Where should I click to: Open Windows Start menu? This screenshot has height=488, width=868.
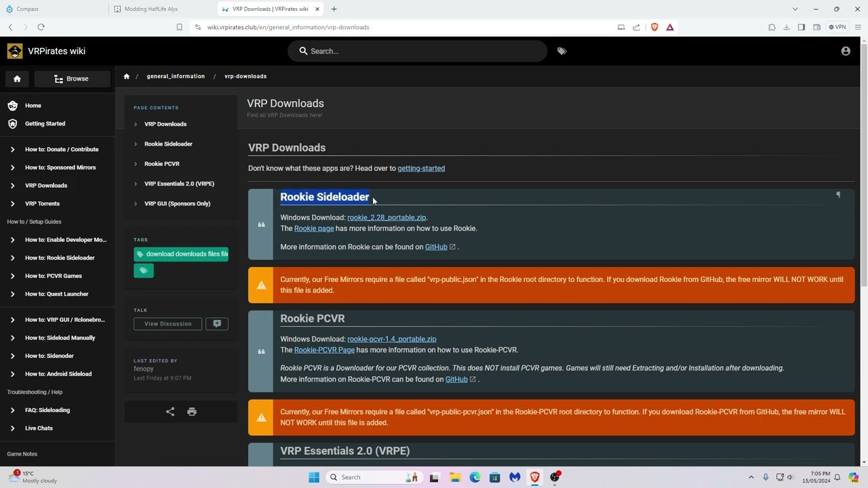(x=313, y=477)
